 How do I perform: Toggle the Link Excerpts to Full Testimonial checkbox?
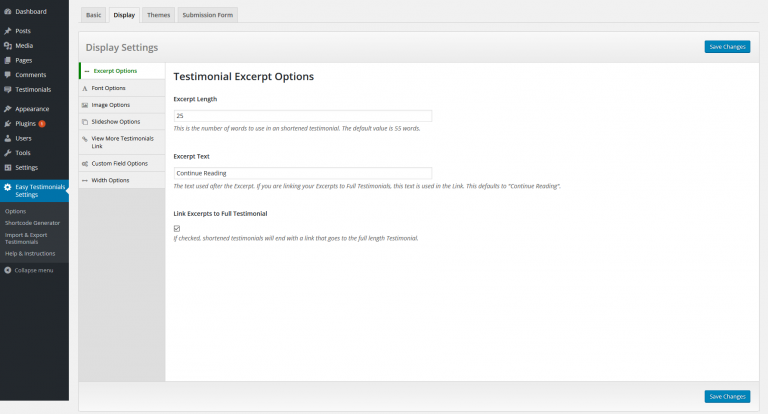click(x=177, y=228)
